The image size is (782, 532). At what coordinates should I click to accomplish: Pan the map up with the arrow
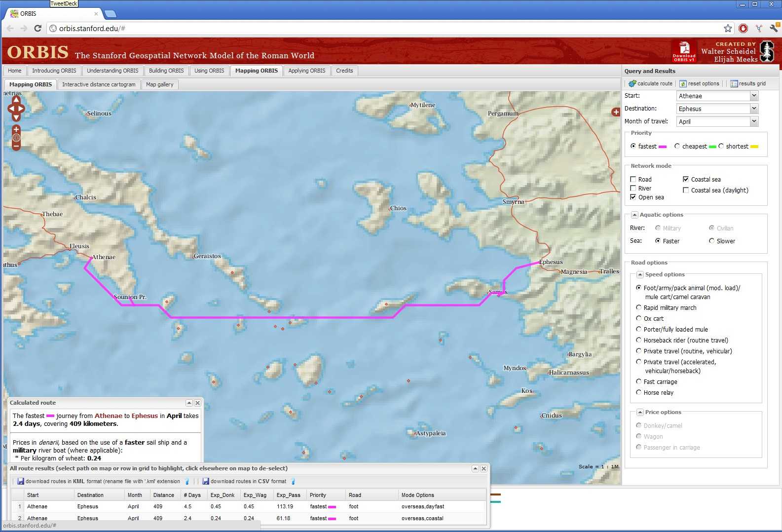[x=16, y=100]
